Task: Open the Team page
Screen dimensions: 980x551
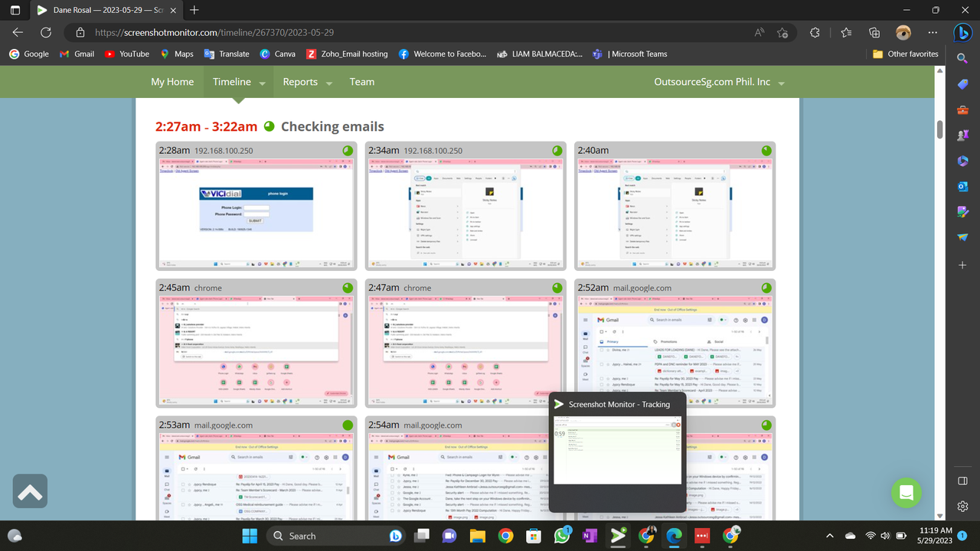Action: [362, 82]
